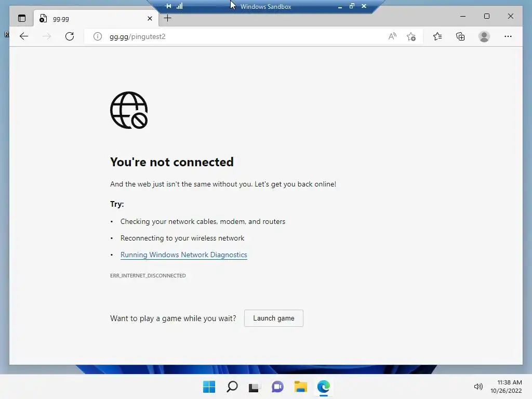The height and width of the screenshot is (399, 532).
Task: Click the Windows Sandbox title text
Action: 265,6
